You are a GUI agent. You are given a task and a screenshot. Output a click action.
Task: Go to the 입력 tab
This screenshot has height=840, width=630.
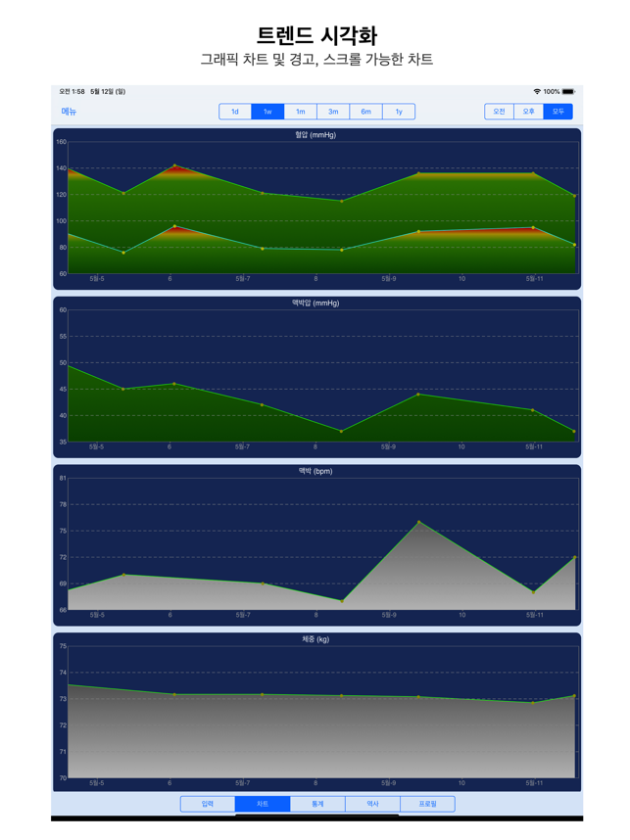tap(208, 804)
